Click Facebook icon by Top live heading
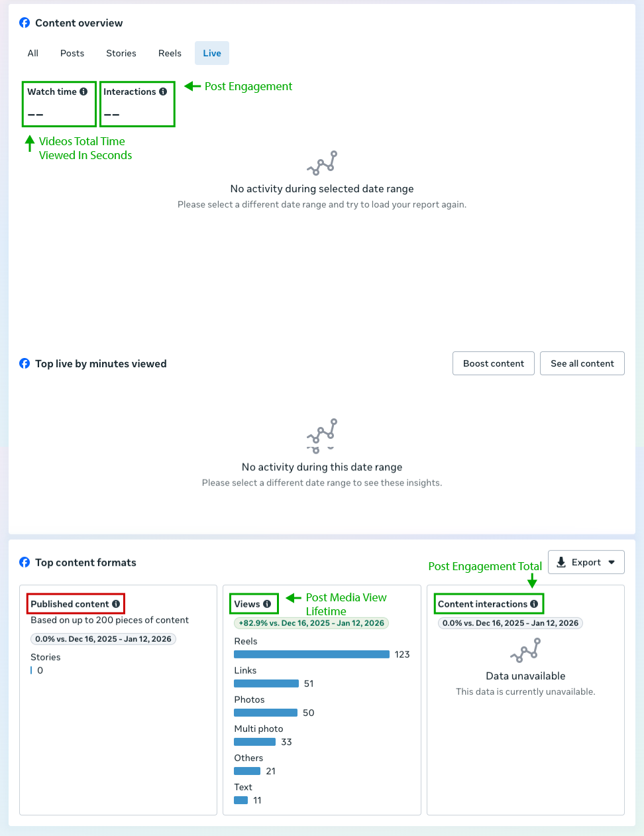Screen dimensions: 644x836 pyautogui.click(x=25, y=363)
